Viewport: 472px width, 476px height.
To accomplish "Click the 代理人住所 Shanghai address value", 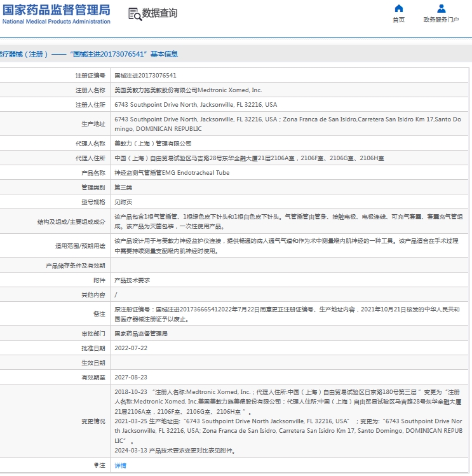I will pyautogui.click(x=249, y=158).
